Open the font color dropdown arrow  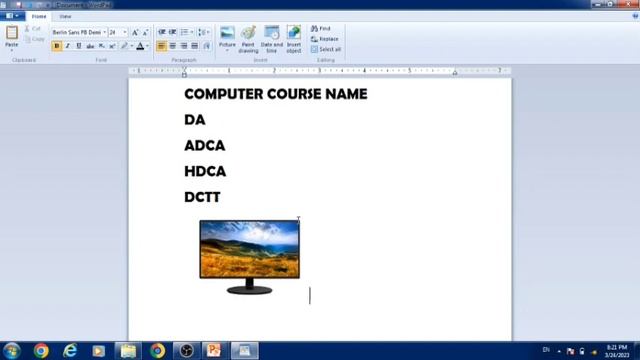click(x=147, y=46)
